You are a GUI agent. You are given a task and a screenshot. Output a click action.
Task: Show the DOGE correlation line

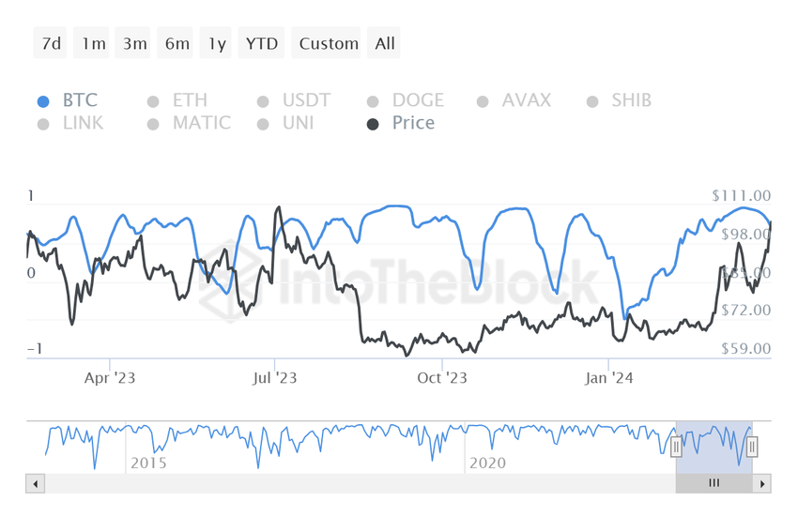click(406, 100)
